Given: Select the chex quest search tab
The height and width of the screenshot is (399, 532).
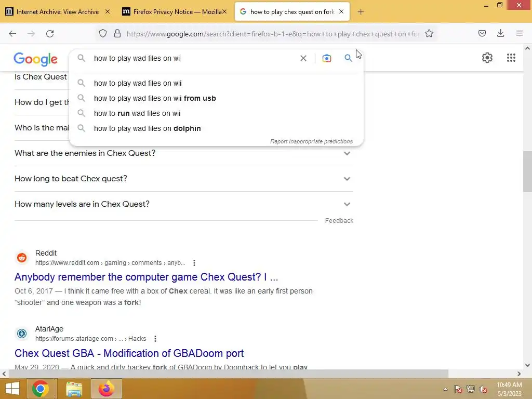Looking at the screenshot, I should pyautogui.click(x=292, y=12).
